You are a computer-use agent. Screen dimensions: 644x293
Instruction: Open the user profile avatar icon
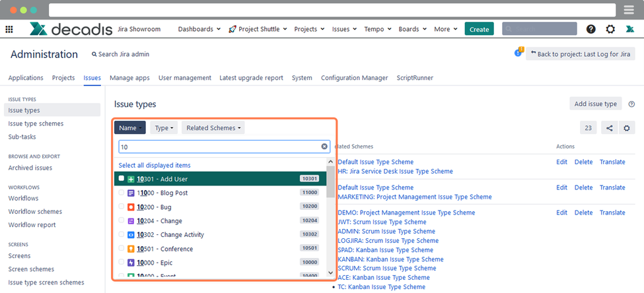(x=629, y=29)
